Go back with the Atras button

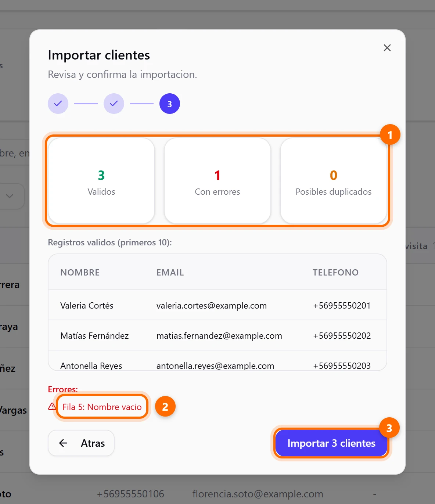pos(81,443)
